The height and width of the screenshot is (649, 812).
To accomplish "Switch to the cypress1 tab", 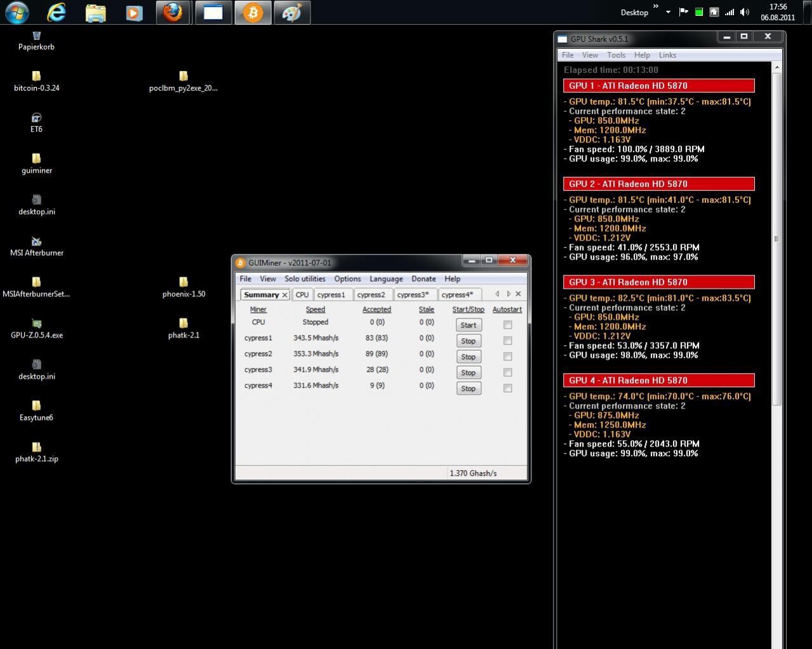I will (331, 294).
